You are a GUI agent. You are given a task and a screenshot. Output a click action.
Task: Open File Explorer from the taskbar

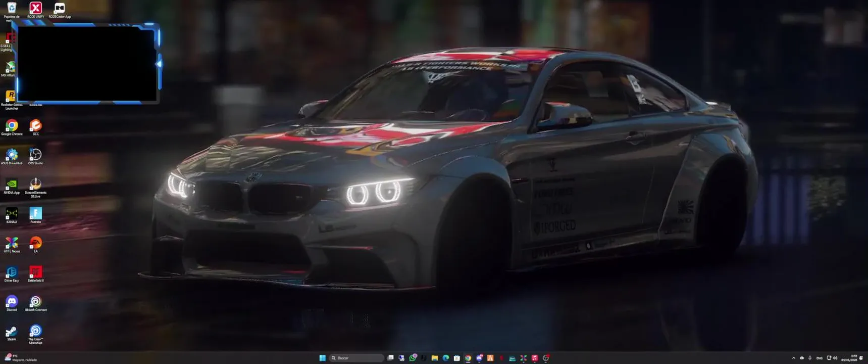(435, 358)
